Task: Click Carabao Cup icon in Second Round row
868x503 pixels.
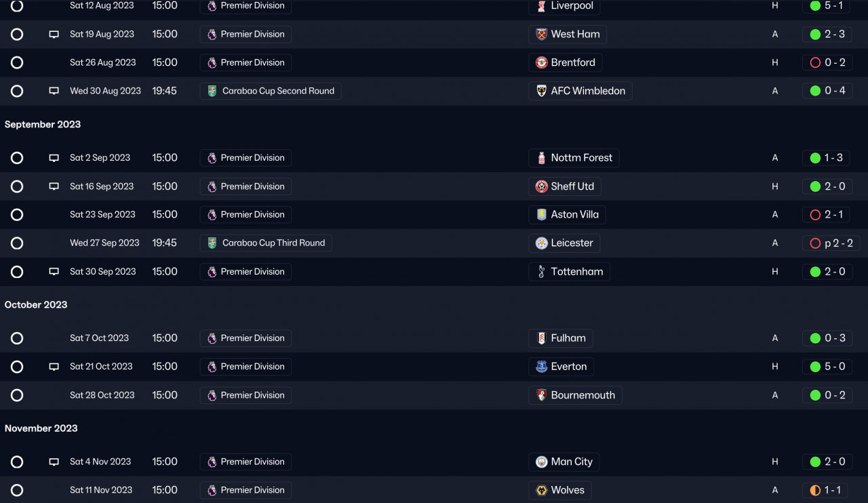Action: (212, 91)
